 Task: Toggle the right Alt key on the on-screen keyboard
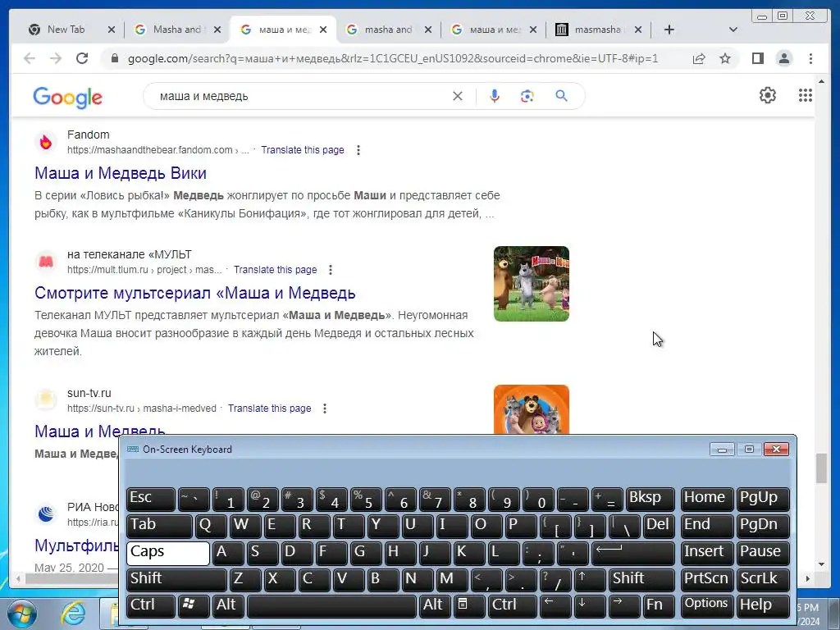[435, 606]
